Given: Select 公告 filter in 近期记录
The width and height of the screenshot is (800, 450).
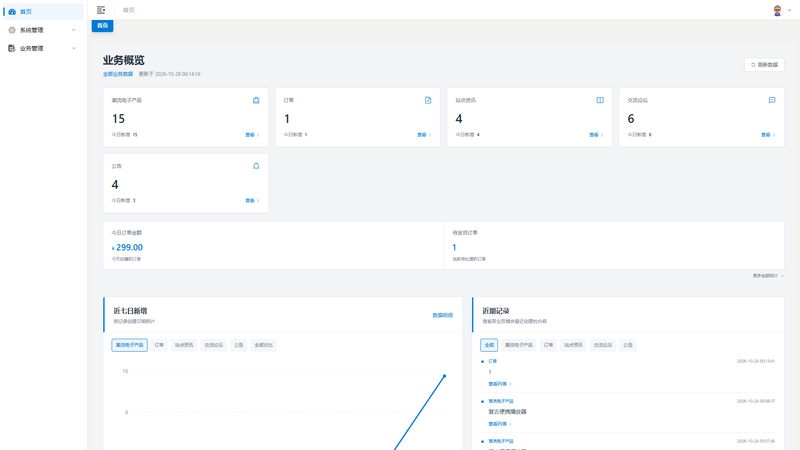Looking at the screenshot, I should (x=628, y=345).
